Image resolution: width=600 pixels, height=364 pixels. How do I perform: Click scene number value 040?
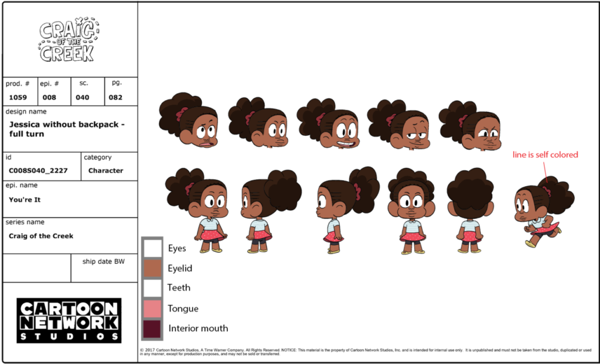pos(82,97)
